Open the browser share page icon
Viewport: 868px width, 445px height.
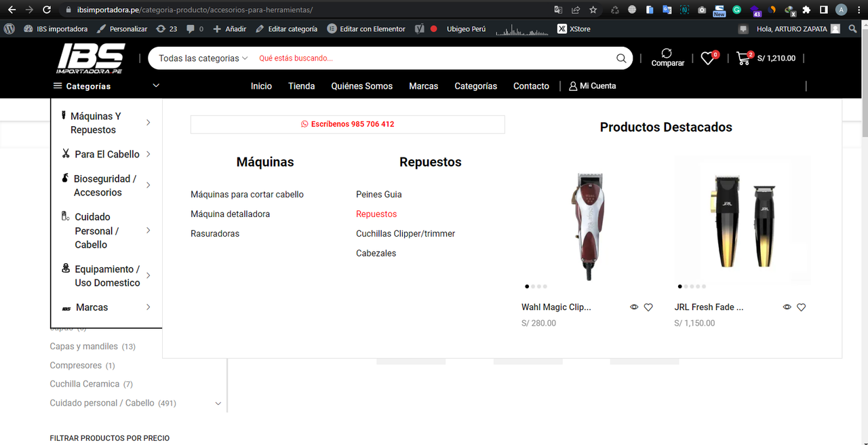coord(576,9)
